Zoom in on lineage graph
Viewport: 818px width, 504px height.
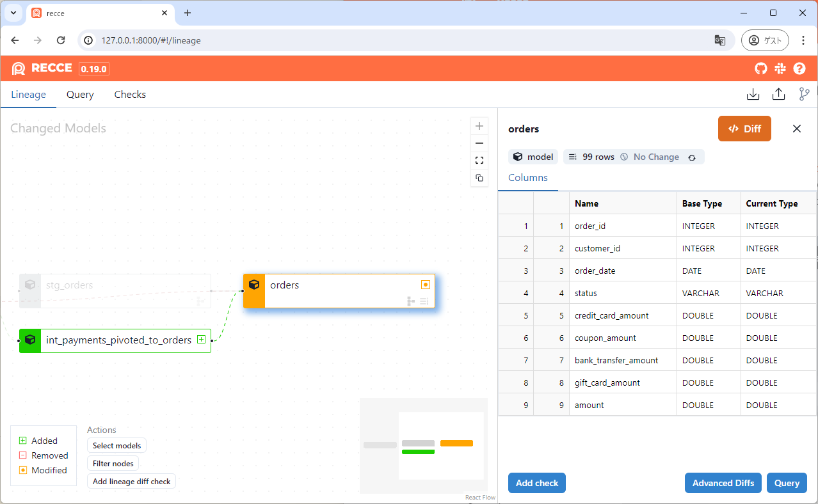(479, 126)
